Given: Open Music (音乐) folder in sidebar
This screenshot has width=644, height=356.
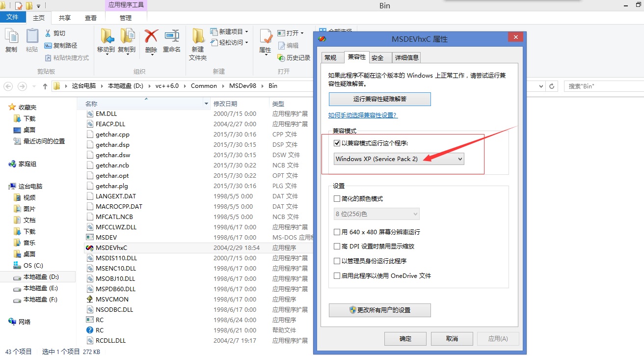Looking at the screenshot, I should pos(29,243).
